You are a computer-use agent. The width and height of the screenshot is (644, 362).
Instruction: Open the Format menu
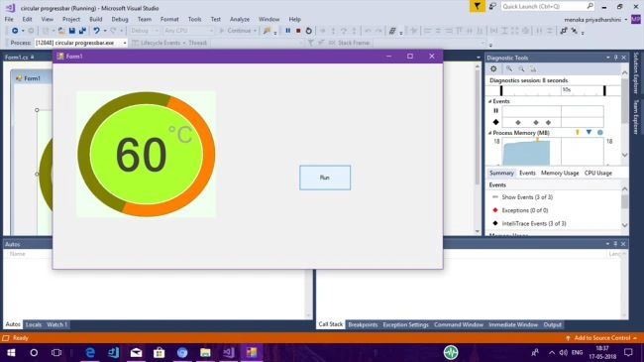(169, 19)
